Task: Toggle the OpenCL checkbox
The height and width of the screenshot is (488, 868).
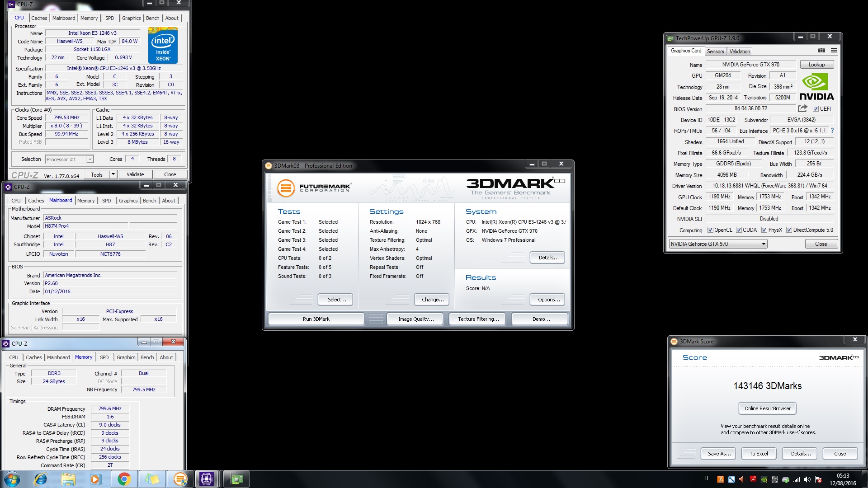Action: [710, 230]
